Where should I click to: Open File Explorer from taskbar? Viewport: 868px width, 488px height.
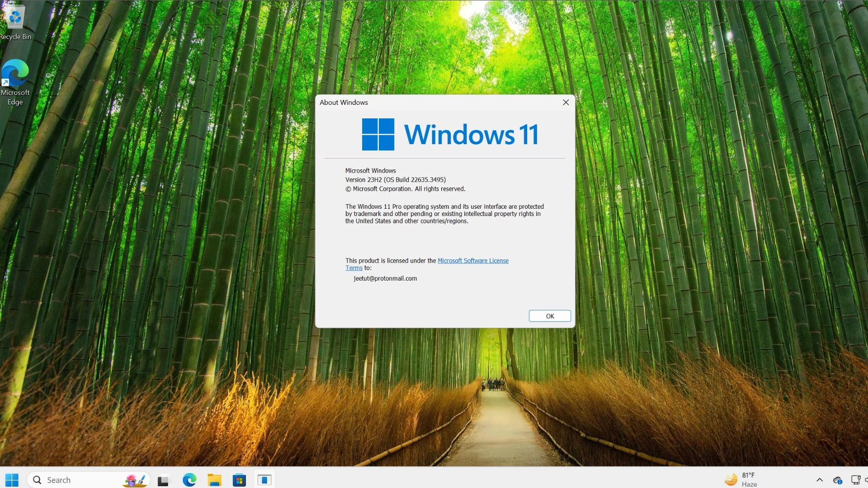(214, 480)
